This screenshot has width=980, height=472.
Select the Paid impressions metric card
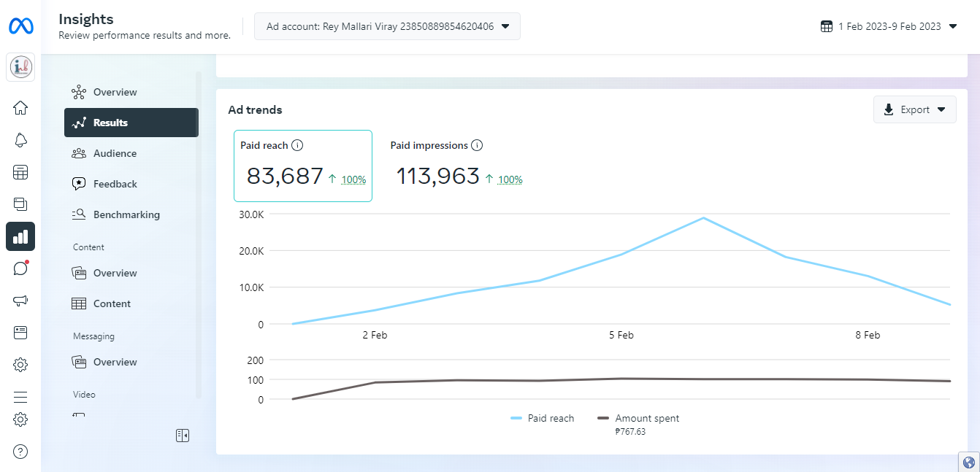(x=456, y=166)
